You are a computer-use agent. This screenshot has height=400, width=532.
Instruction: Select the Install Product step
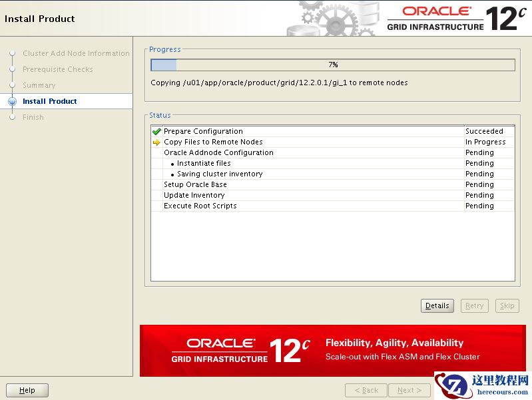click(49, 101)
